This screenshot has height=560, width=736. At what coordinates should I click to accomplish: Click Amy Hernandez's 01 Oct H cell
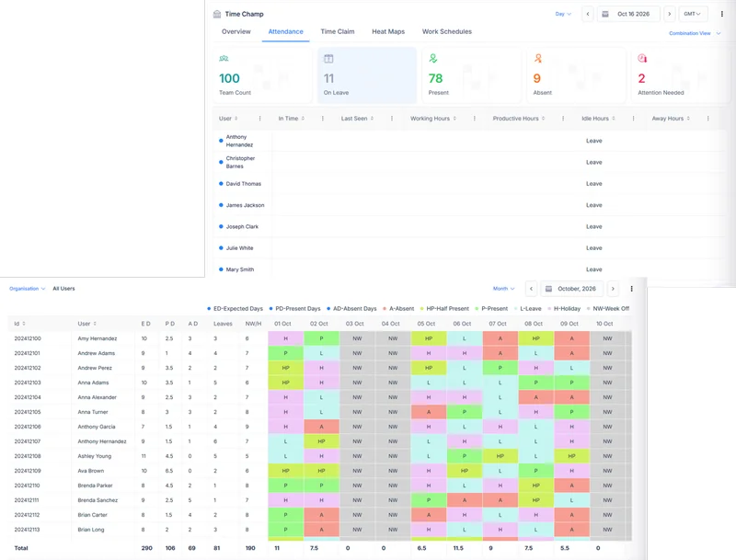point(286,338)
